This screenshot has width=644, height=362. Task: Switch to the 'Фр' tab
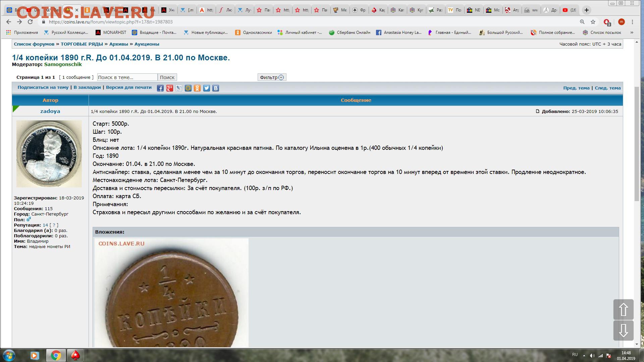(x=359, y=10)
